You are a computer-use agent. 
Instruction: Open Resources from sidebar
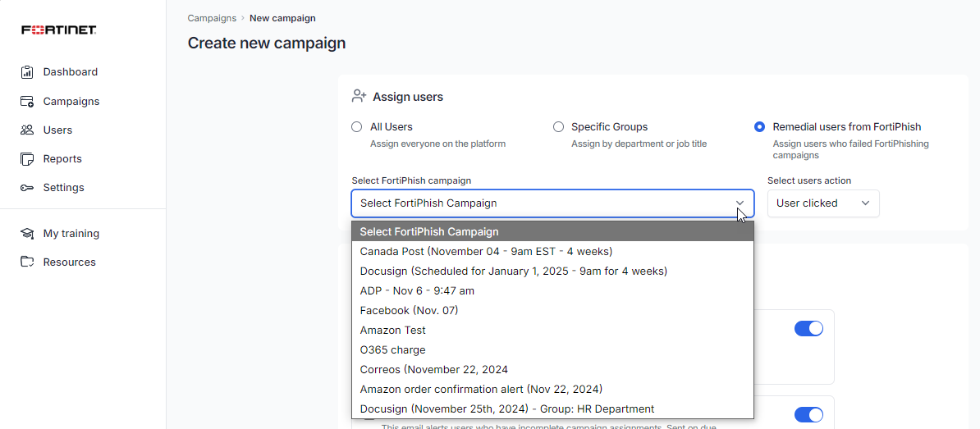[70, 262]
